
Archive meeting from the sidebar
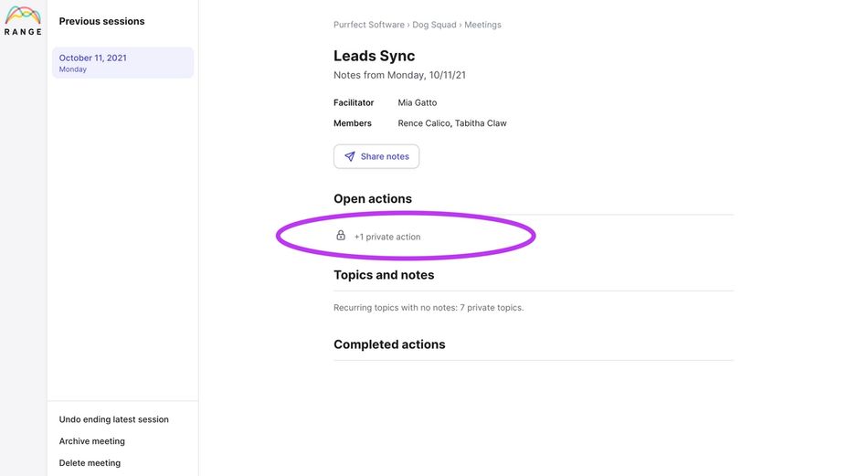pos(92,441)
